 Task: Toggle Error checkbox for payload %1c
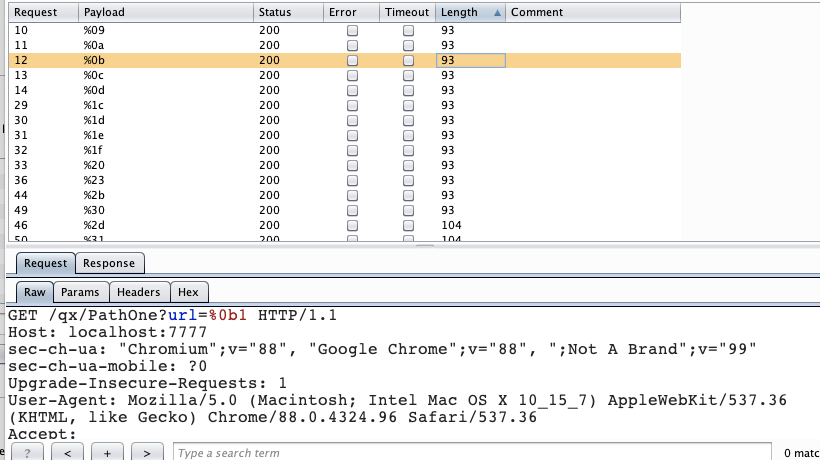352,106
